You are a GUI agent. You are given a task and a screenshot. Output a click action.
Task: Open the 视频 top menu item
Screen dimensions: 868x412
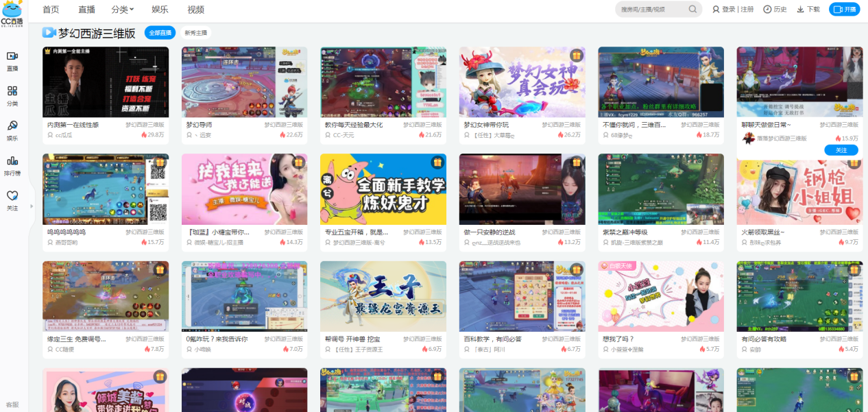click(x=195, y=10)
